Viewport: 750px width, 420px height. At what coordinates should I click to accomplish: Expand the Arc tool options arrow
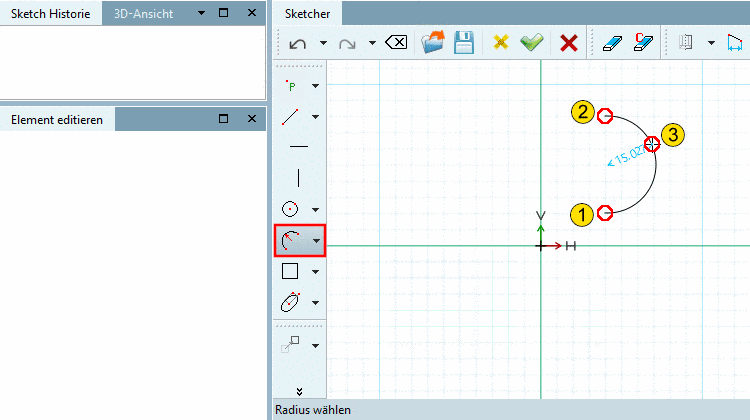click(x=316, y=241)
